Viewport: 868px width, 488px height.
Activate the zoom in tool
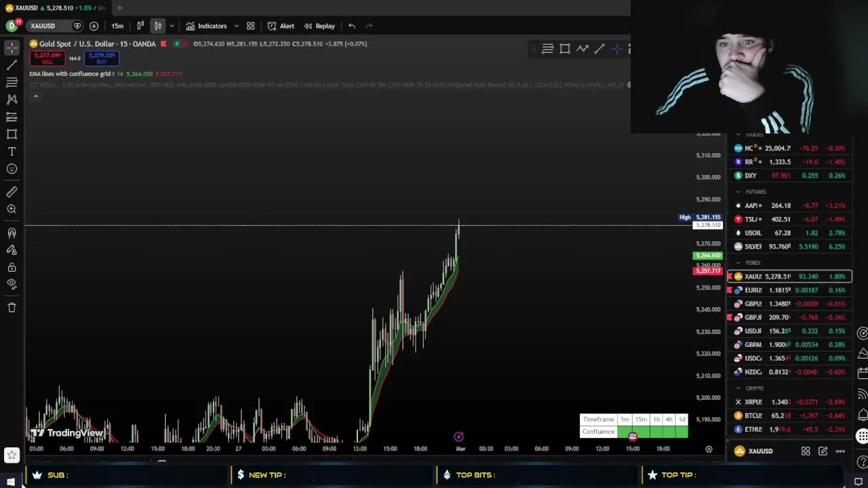click(x=12, y=209)
